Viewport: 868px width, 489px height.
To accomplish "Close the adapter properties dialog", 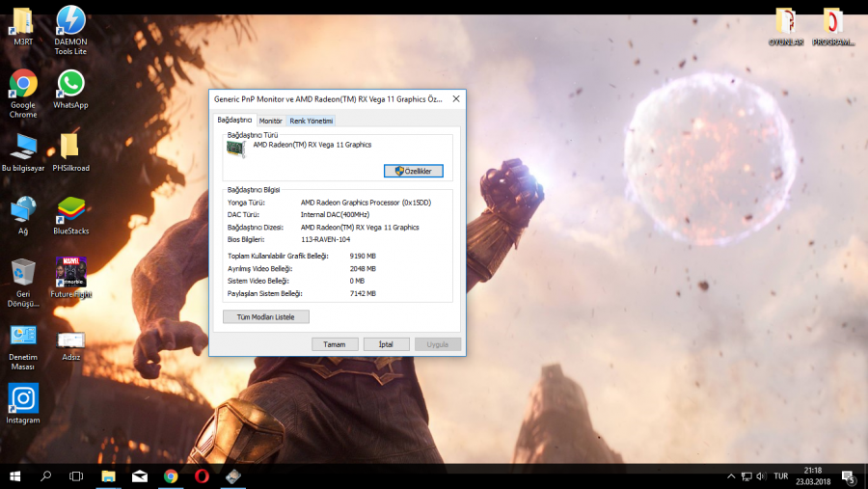I will click(456, 98).
